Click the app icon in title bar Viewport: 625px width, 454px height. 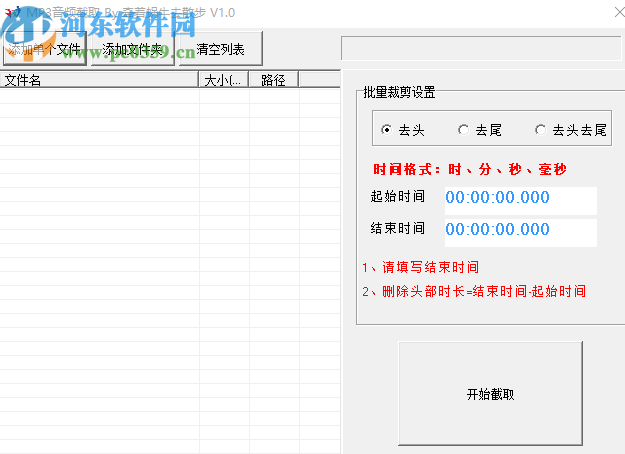[x=12, y=12]
